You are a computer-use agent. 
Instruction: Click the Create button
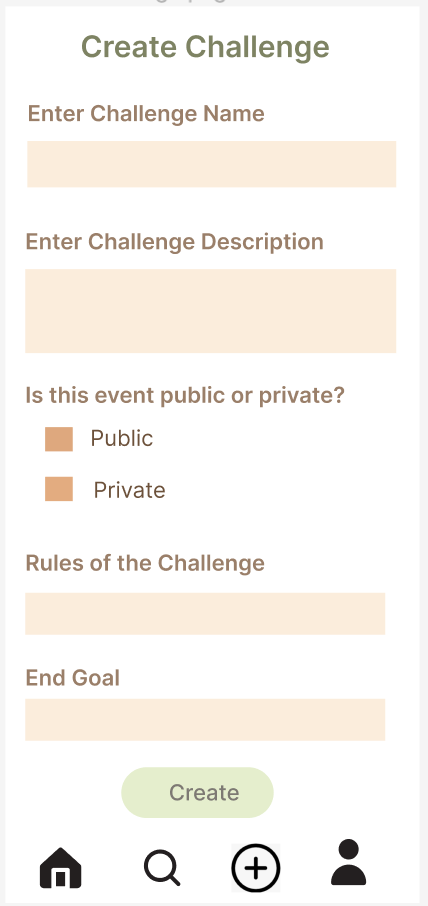point(198,792)
